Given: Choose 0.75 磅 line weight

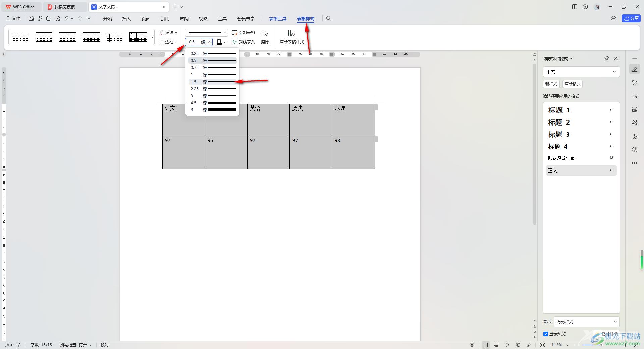Looking at the screenshot, I should click(x=213, y=68).
